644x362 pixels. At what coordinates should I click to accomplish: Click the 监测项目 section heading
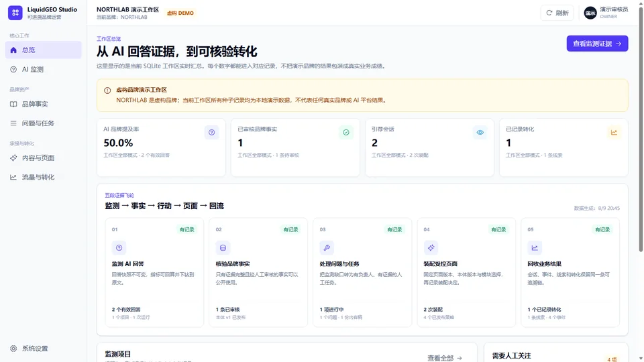point(118,354)
